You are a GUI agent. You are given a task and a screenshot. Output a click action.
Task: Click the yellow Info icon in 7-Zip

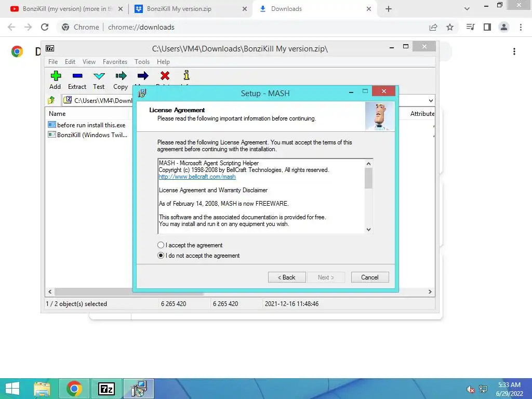click(x=187, y=75)
